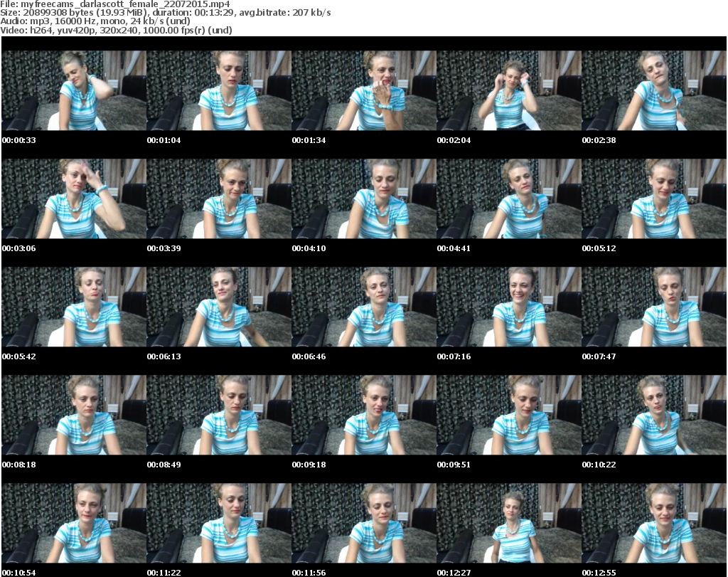Image resolution: width=728 pixels, height=577 pixels.
Task: Select the thumbnail frame at 00:07:47
Action: (654, 307)
